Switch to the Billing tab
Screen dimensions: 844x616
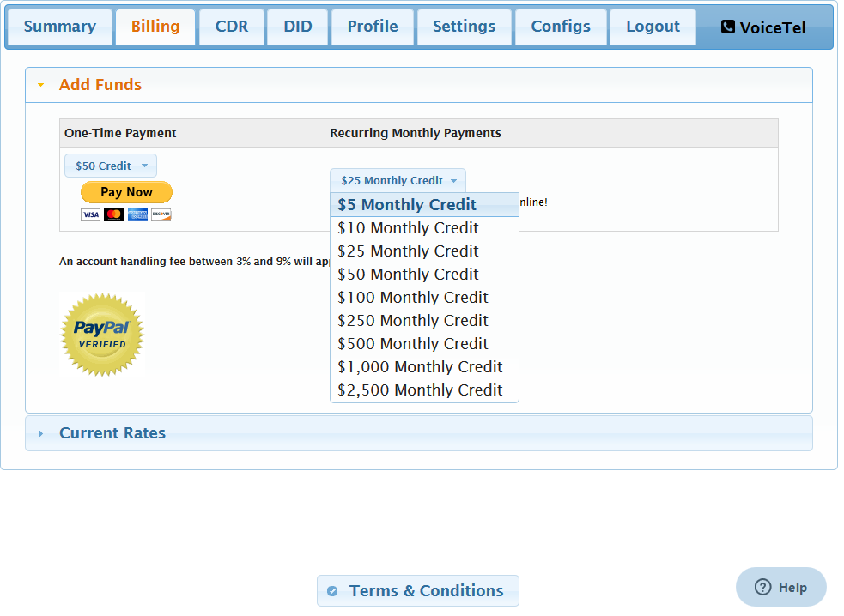(x=155, y=27)
